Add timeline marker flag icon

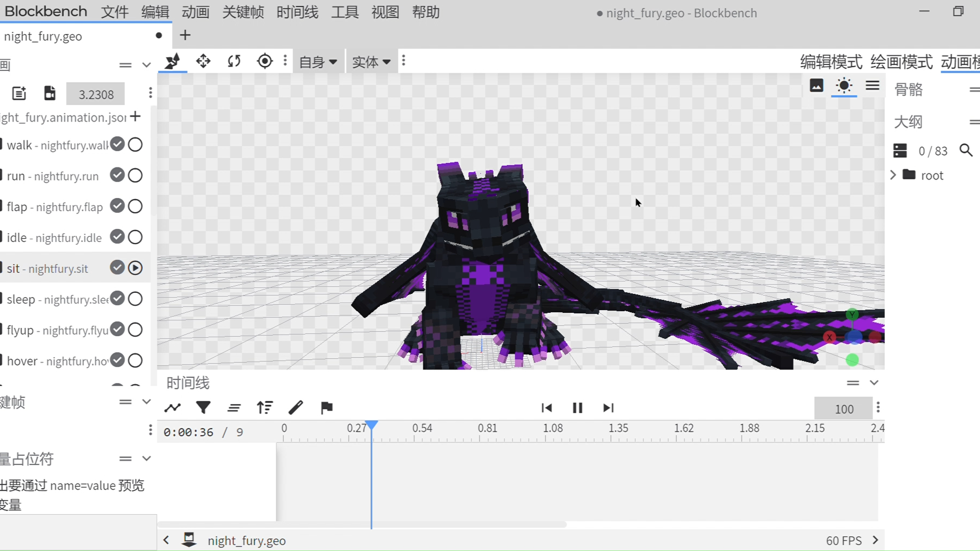pos(326,408)
